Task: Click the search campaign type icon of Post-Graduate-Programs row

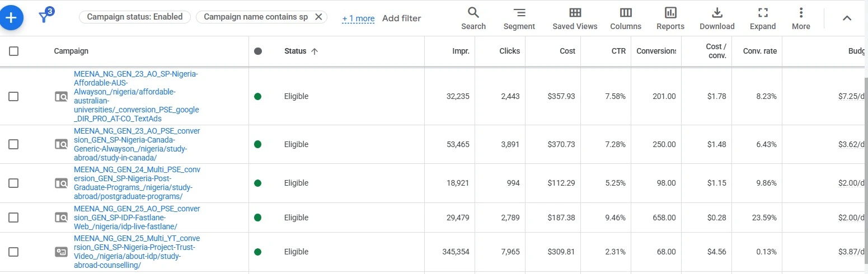Action: tap(61, 183)
